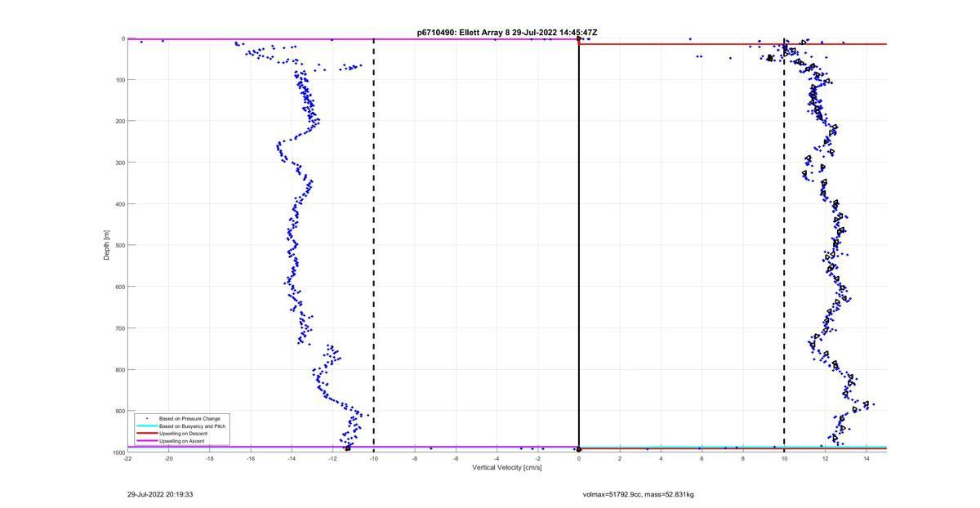Click the '700' depth tick label
Viewport: 980px width, 508px height.
coord(119,328)
